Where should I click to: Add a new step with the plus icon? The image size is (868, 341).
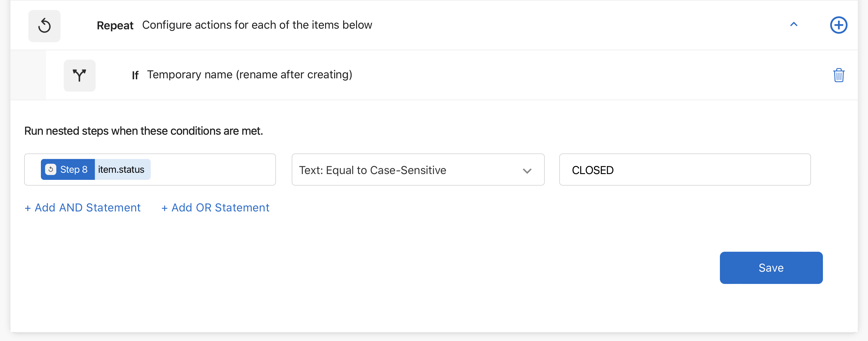tap(839, 24)
